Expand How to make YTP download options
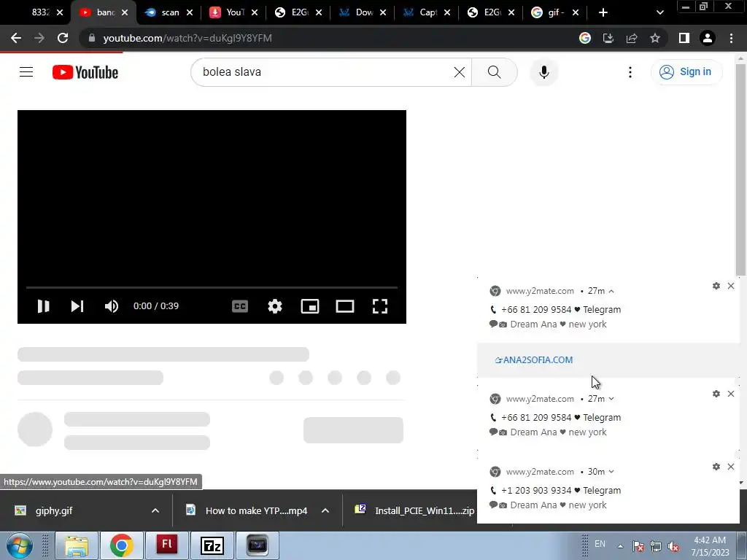This screenshot has height=560, width=747. pos(325,511)
